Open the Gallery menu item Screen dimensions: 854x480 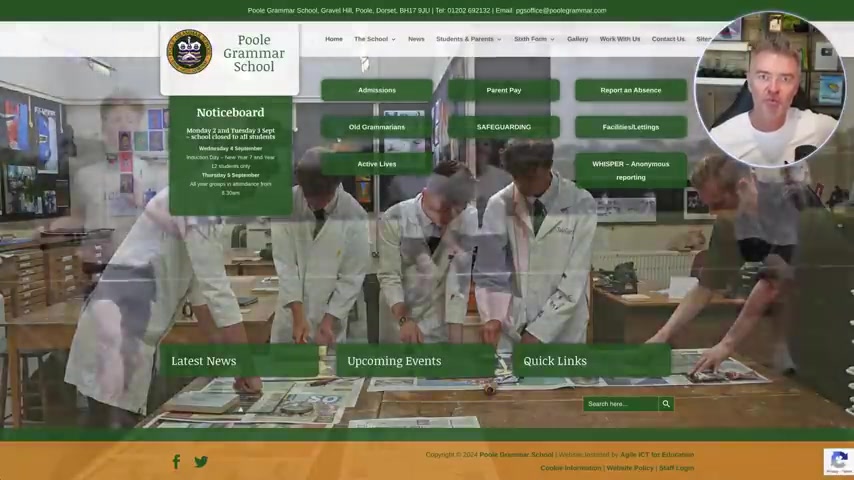pos(577,39)
